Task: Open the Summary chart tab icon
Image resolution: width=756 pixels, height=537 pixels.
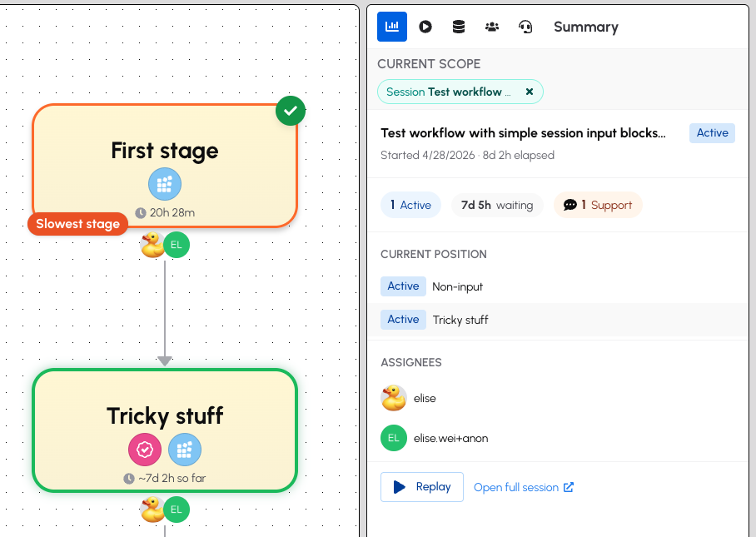Action: [x=391, y=27]
